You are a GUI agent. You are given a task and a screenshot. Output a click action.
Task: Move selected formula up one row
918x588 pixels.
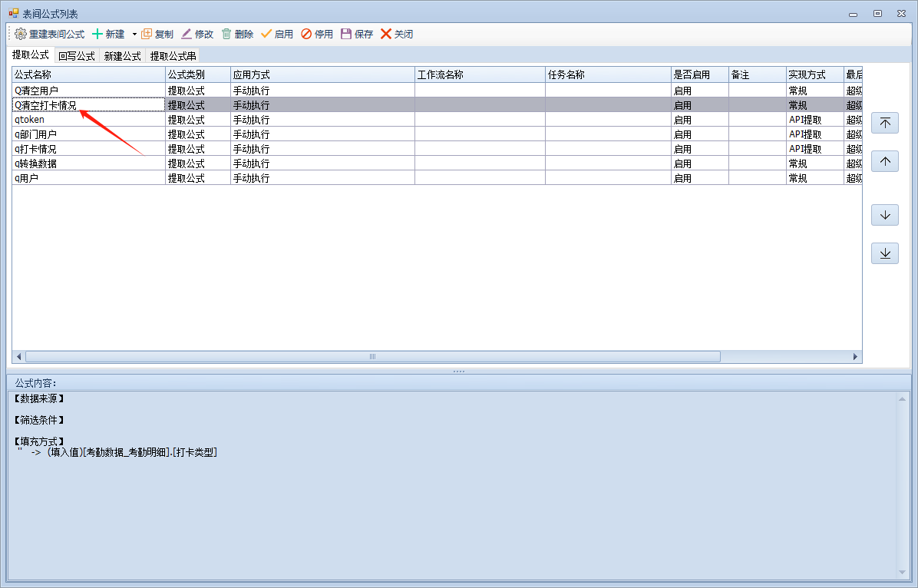pos(885,161)
